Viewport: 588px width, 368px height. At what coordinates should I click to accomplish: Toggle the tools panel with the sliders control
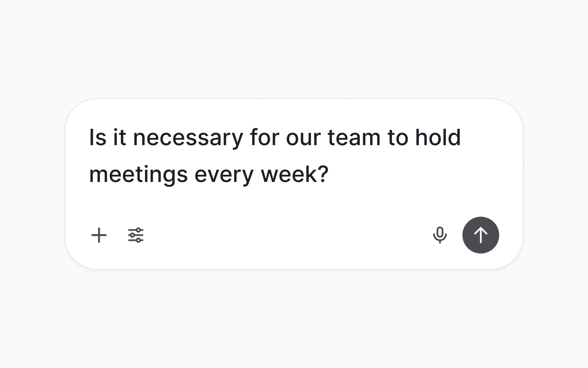(135, 235)
